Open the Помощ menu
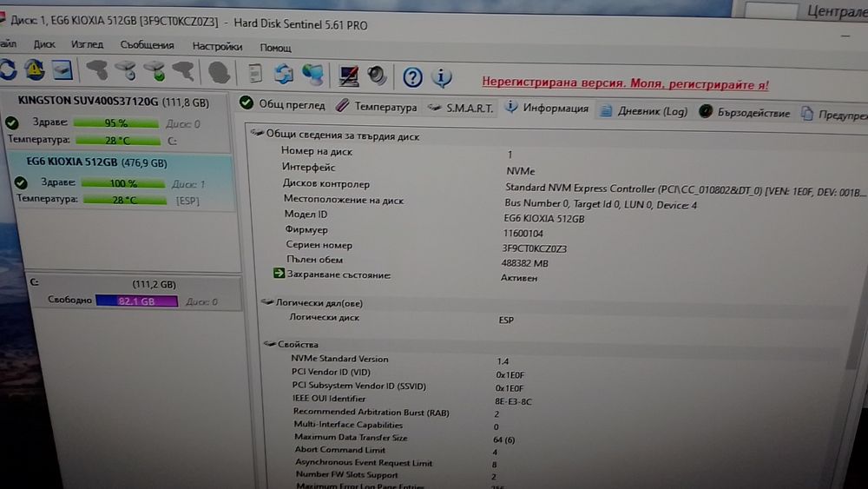The height and width of the screenshot is (489, 868). pos(276,48)
